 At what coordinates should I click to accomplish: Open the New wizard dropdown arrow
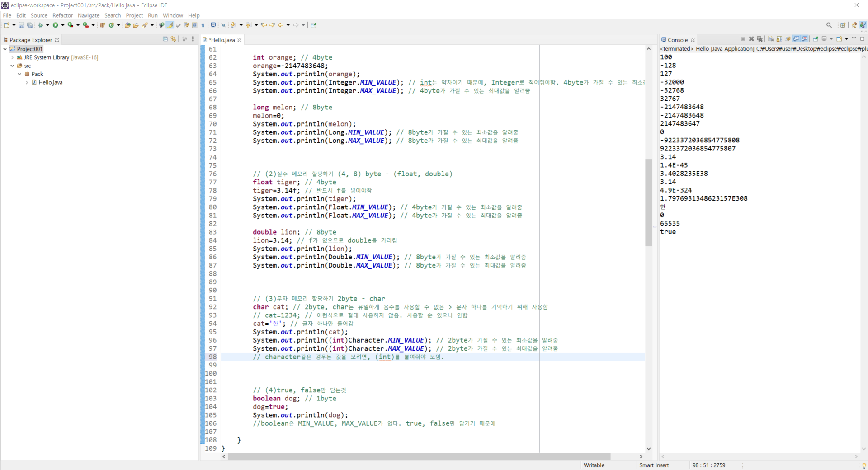[x=14, y=25]
